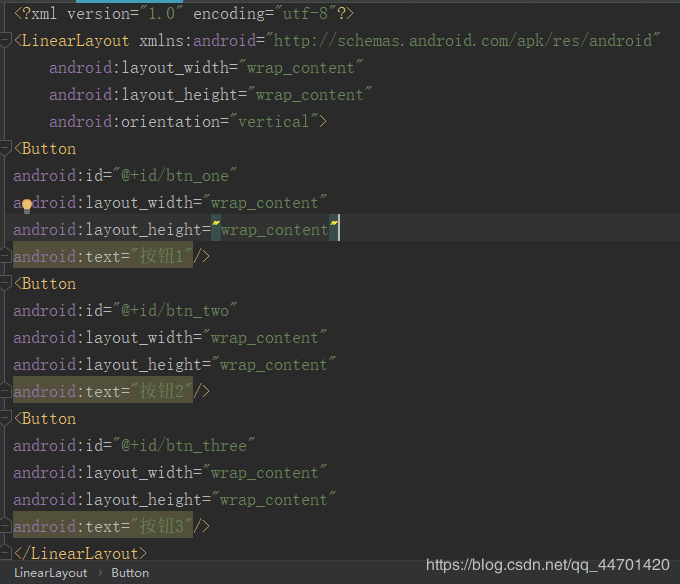Click the @+id/btn_one value
Viewport: 680px width, 584px height.
pos(175,176)
